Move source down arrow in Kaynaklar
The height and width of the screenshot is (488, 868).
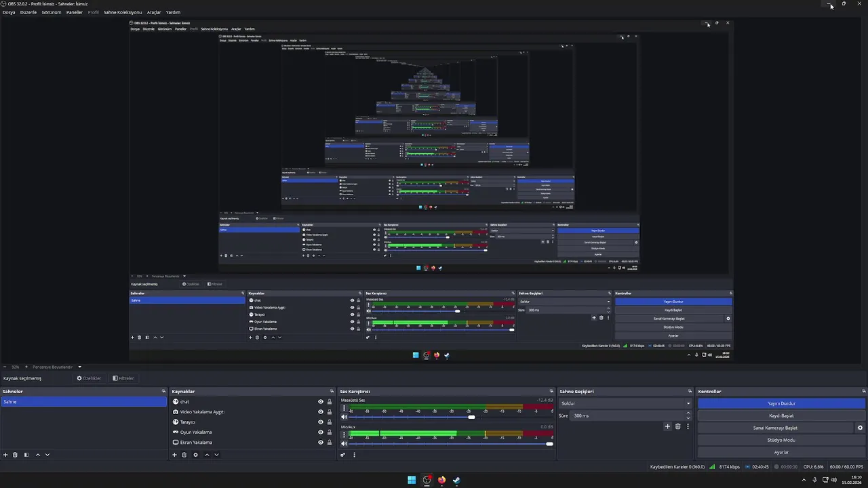click(216, 455)
